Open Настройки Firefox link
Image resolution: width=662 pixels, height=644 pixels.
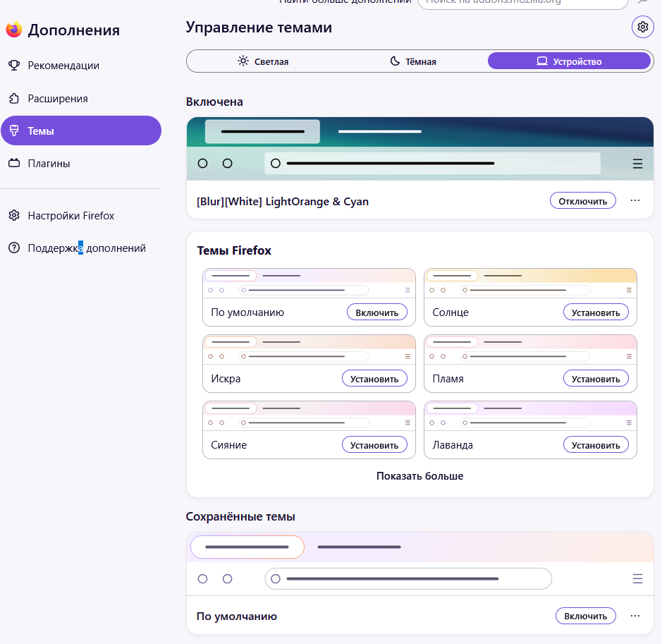point(81,215)
